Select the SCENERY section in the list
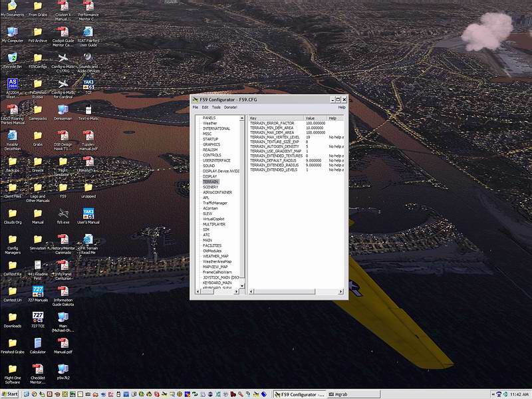This screenshot has height=399, width=532. (210, 187)
